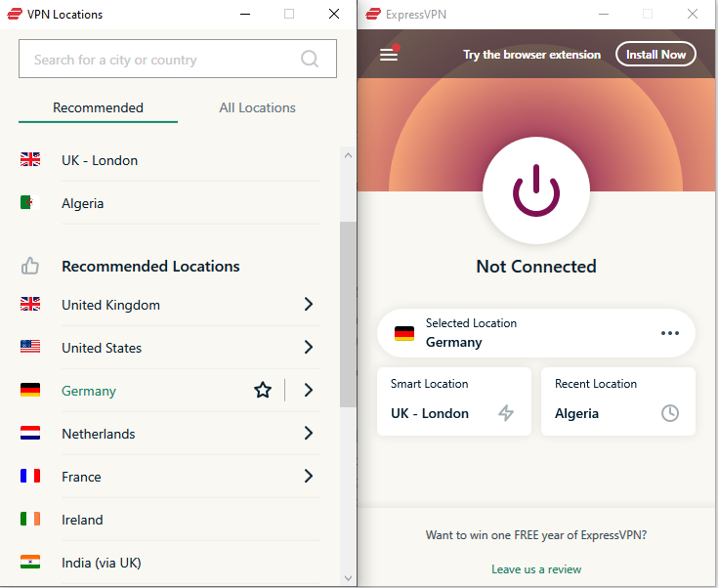Click the power connect button
Viewport: 718px width, 588px height.
[536, 190]
